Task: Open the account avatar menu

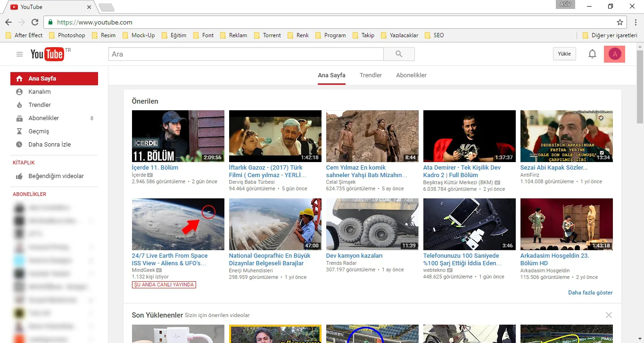Action: pyautogui.click(x=614, y=54)
